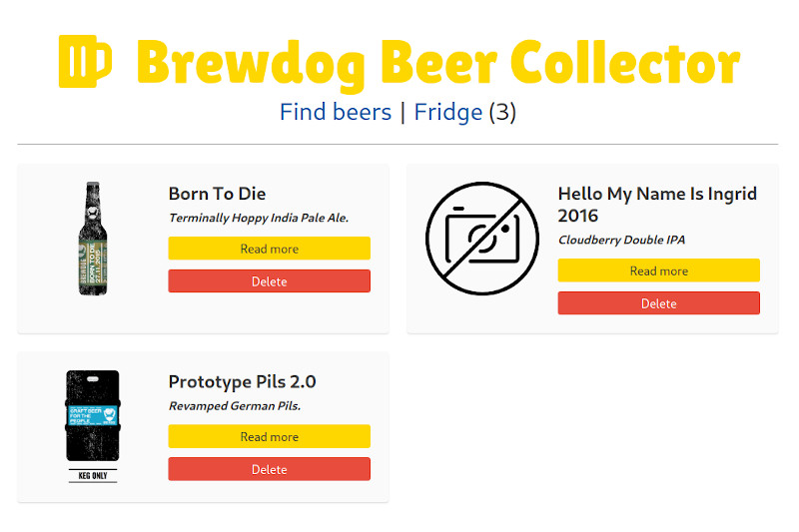The height and width of the screenshot is (532, 799).
Task: Read more about Prototype Pils 2.0
Action: click(269, 436)
